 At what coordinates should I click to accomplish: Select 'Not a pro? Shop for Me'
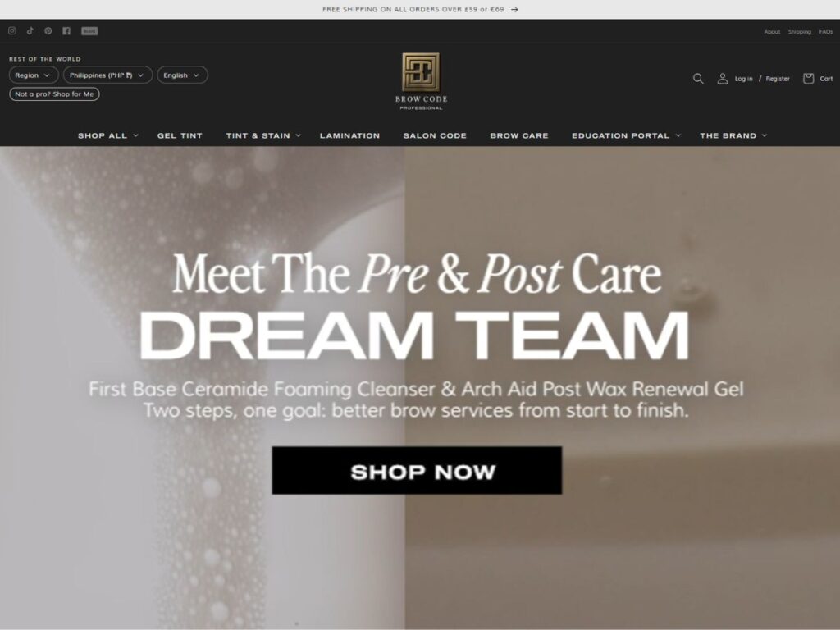[x=54, y=94]
